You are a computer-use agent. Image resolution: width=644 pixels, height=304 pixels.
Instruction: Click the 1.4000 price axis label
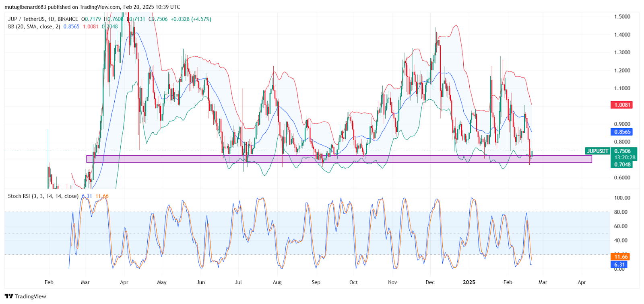coord(622,35)
